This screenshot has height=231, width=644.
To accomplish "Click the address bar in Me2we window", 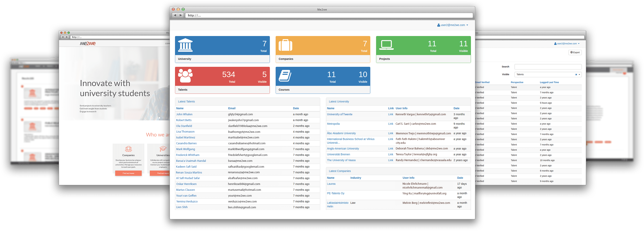I will point(329,15).
